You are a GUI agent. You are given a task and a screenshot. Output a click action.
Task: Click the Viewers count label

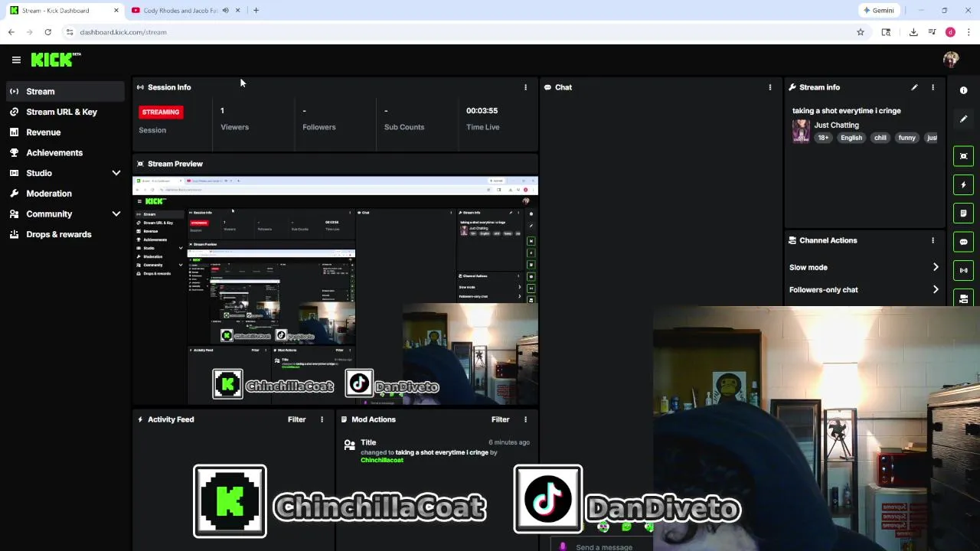pos(234,127)
